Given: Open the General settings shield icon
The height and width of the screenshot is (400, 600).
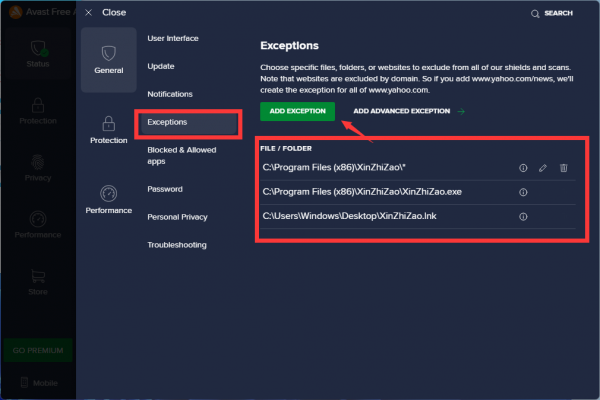Looking at the screenshot, I should pyautogui.click(x=109, y=53).
